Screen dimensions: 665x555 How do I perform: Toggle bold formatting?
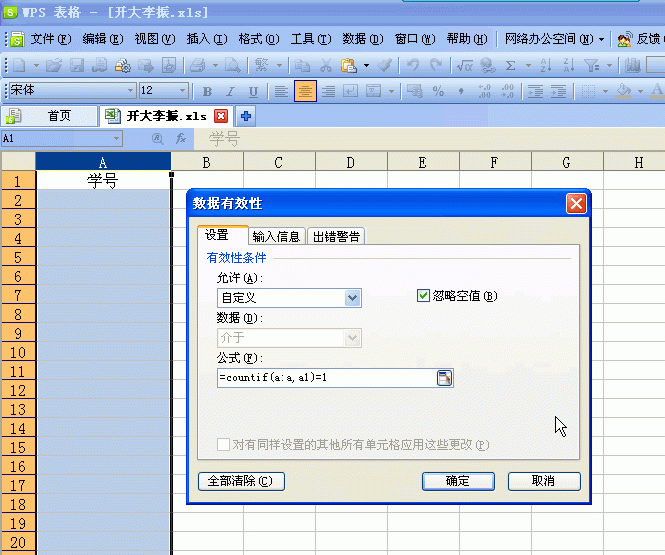[x=207, y=91]
